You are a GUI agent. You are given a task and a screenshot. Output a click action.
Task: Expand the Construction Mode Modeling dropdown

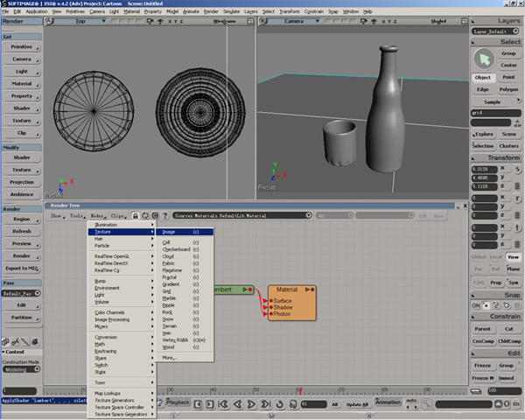(x=22, y=369)
